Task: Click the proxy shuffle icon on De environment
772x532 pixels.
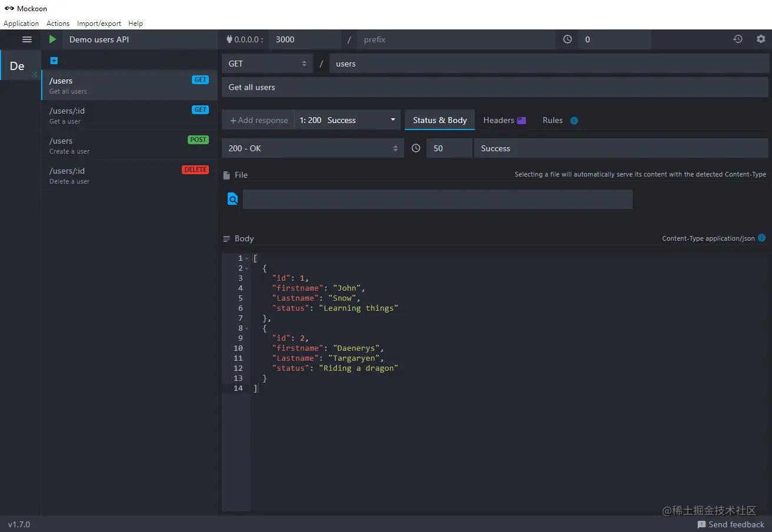Action: [34, 75]
